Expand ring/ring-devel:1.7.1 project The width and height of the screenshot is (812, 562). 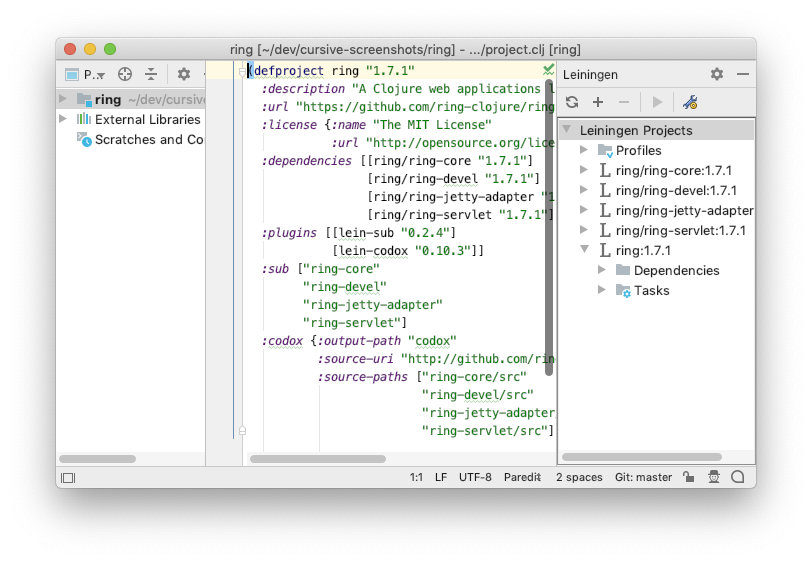click(584, 190)
